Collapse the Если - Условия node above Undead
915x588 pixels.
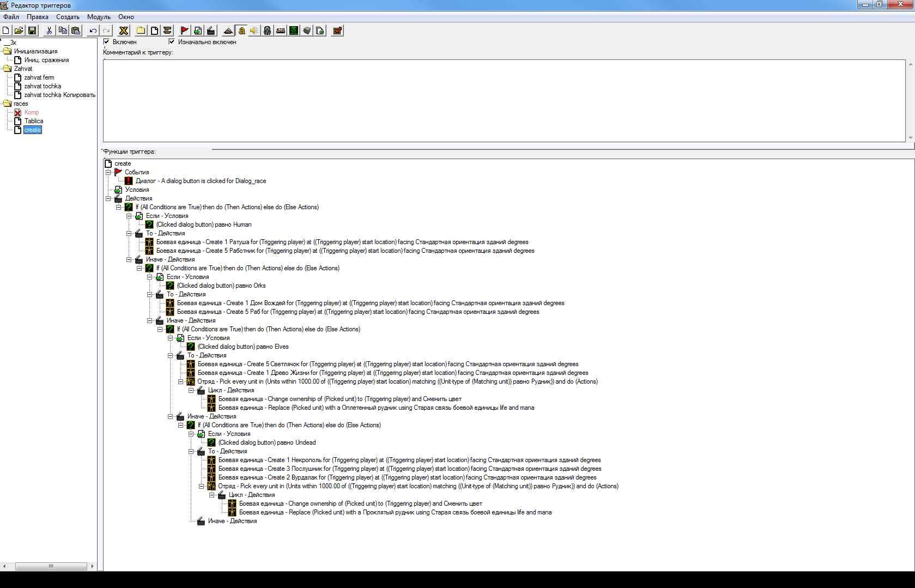pos(191,434)
